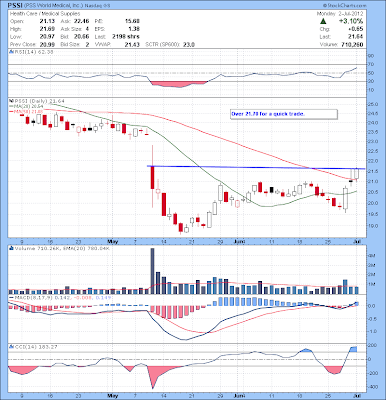Click the MACD(8,17,9) legend line marker

11,297
